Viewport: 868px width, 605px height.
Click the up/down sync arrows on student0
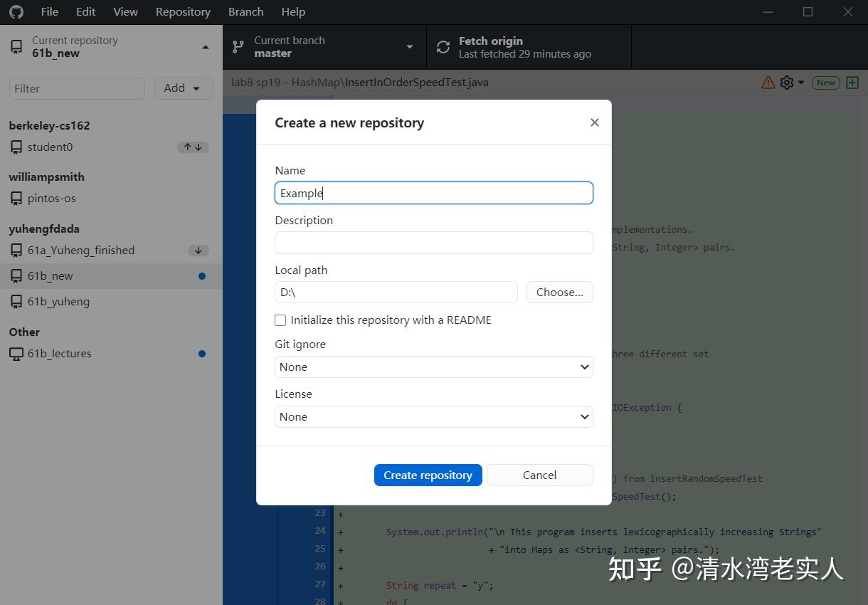coord(193,147)
